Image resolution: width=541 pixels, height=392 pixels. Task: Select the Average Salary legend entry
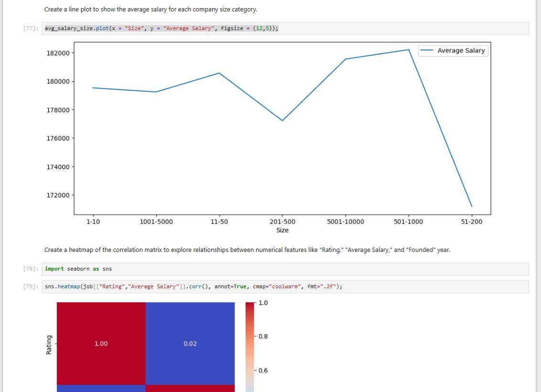(452, 50)
